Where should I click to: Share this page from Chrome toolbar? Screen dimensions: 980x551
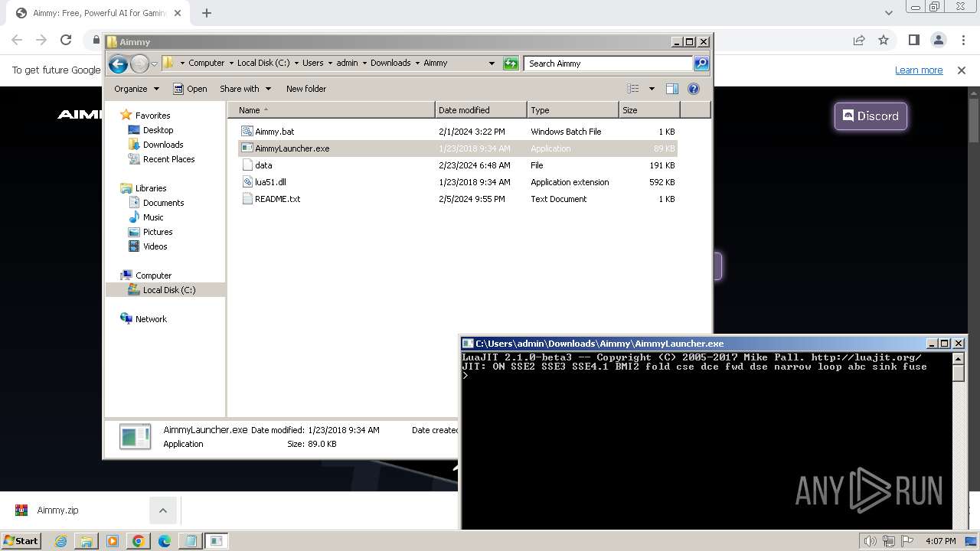(x=859, y=40)
